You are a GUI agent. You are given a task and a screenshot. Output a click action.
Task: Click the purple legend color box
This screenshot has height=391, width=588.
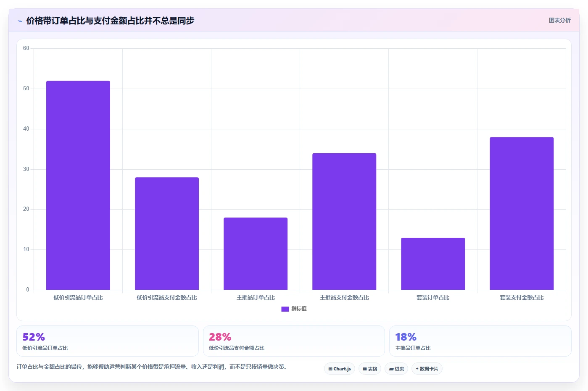pyautogui.click(x=285, y=309)
